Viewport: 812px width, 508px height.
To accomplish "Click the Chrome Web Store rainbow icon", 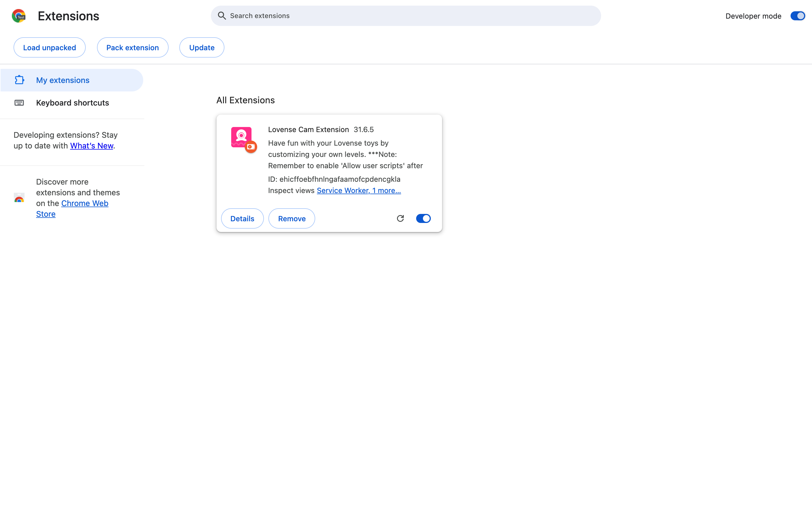I will coord(19,198).
